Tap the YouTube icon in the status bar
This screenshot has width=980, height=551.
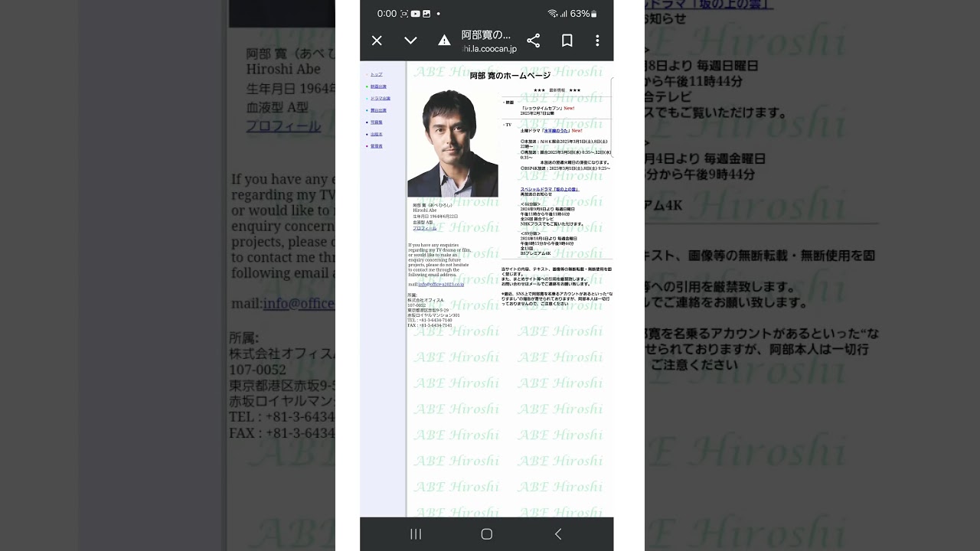point(416,14)
